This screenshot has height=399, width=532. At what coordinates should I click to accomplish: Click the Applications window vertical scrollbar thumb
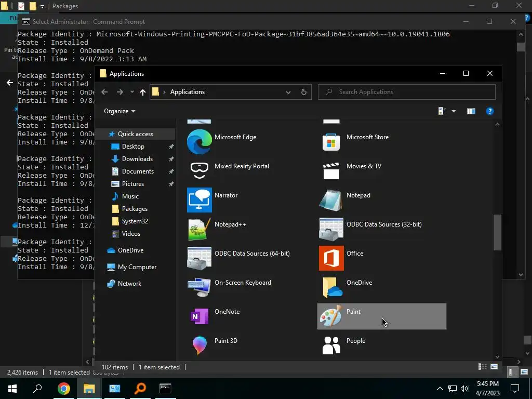tap(497, 232)
